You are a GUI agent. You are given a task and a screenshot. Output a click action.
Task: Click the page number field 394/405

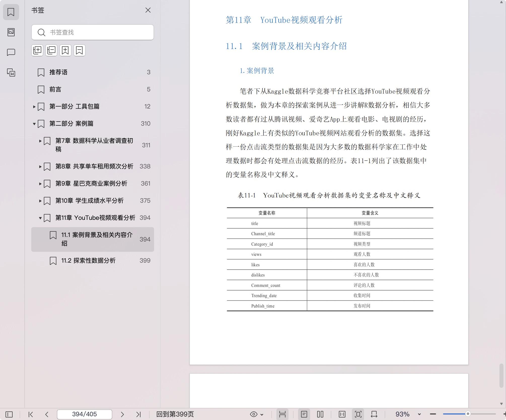click(85, 414)
